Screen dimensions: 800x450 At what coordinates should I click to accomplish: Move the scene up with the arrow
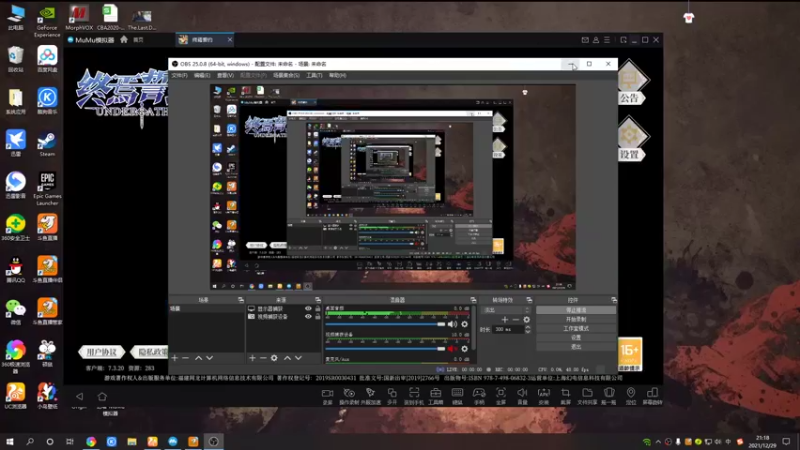(x=198, y=358)
